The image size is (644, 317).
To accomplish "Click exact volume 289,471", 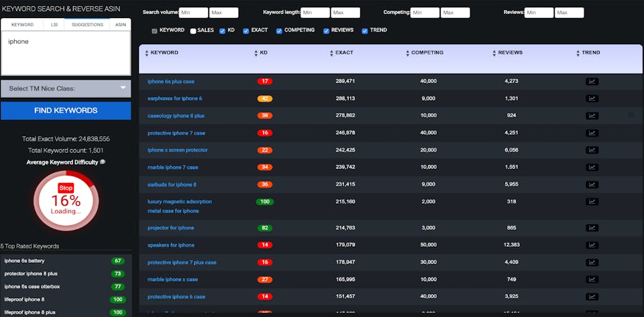I will 345,81.
